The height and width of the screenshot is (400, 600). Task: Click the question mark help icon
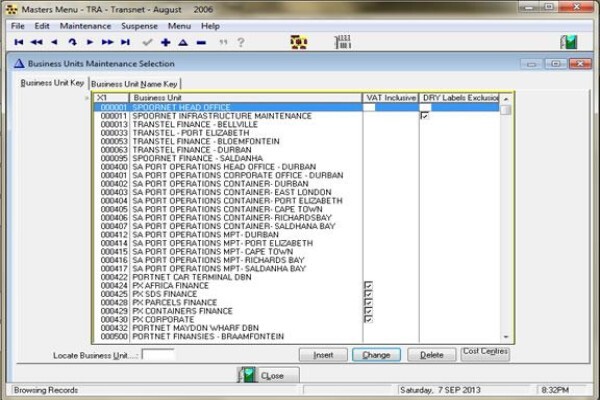click(x=241, y=42)
